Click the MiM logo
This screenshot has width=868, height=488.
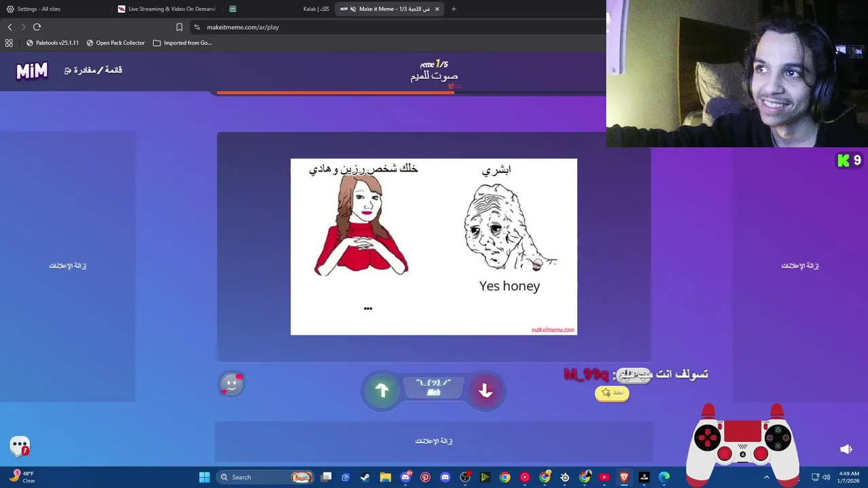pos(32,70)
